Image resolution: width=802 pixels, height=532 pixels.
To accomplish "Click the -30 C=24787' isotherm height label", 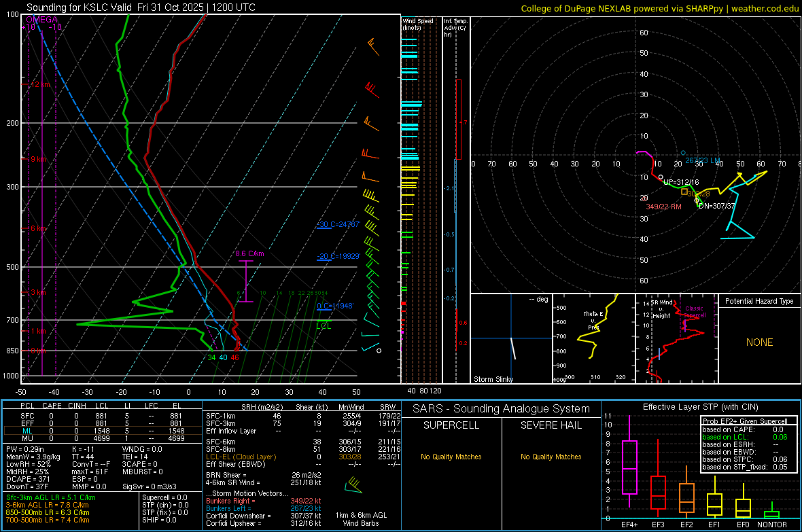I will (x=338, y=225).
